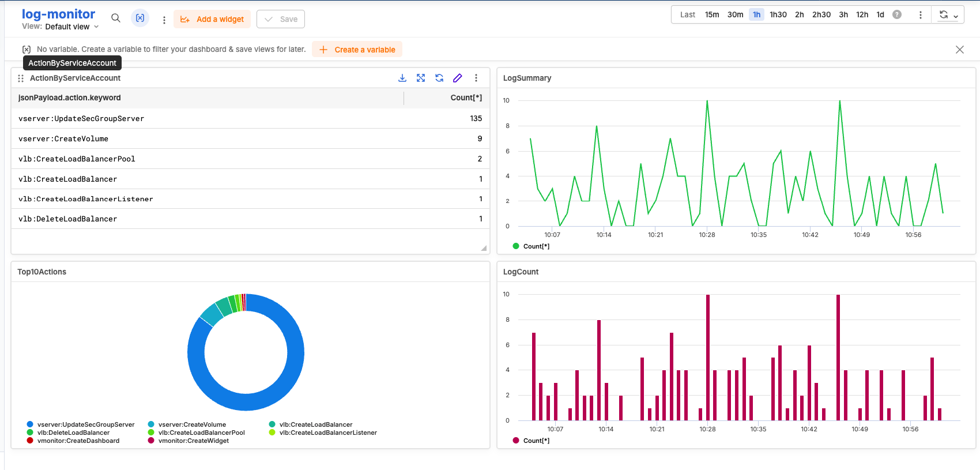Click the red vmonitor:CreateDashboard legend swatch
This screenshot has height=470, width=980.
pyautogui.click(x=30, y=441)
